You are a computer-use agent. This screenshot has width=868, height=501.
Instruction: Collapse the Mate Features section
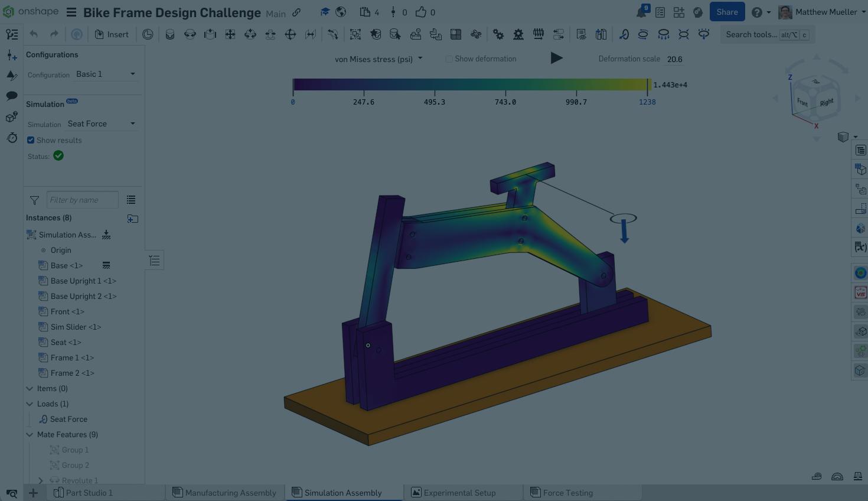pos(30,434)
